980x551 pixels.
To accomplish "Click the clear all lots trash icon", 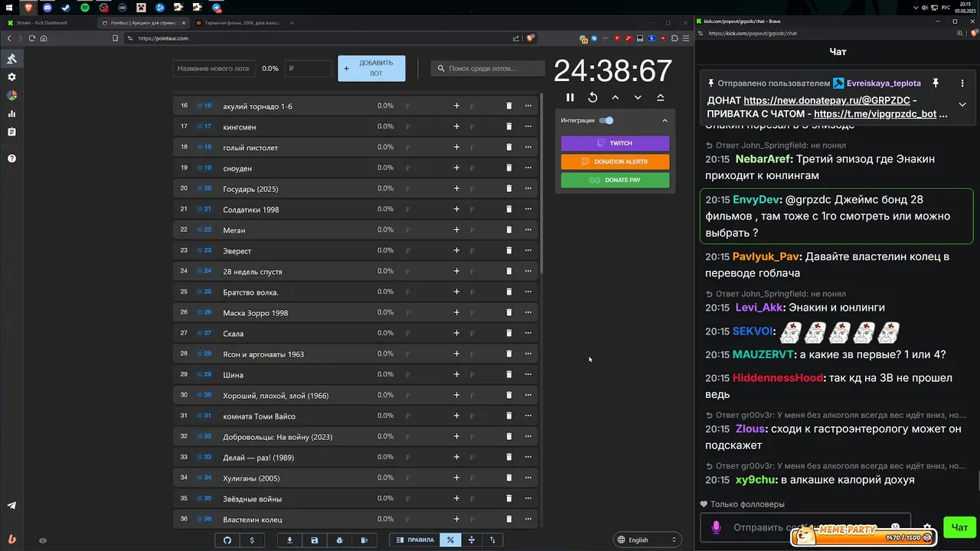I will 364,540.
